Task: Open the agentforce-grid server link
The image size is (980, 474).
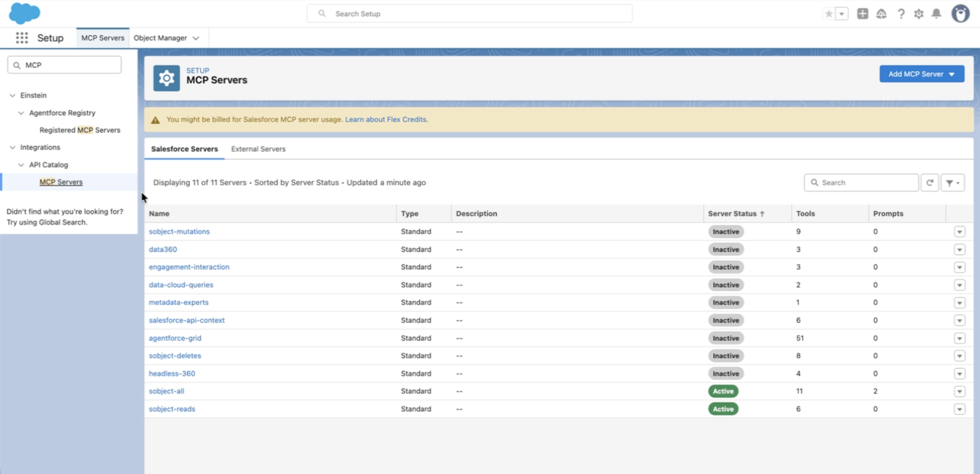Action: point(175,338)
